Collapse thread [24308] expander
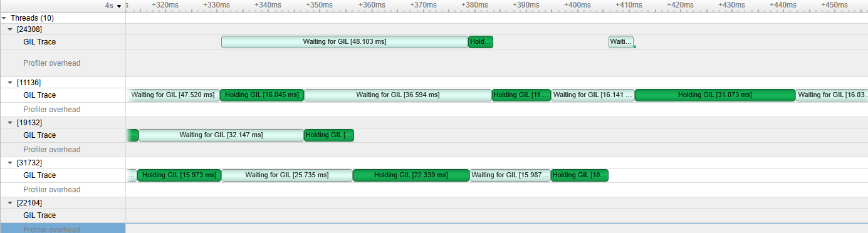This screenshot has height=233, width=868. click(x=10, y=29)
